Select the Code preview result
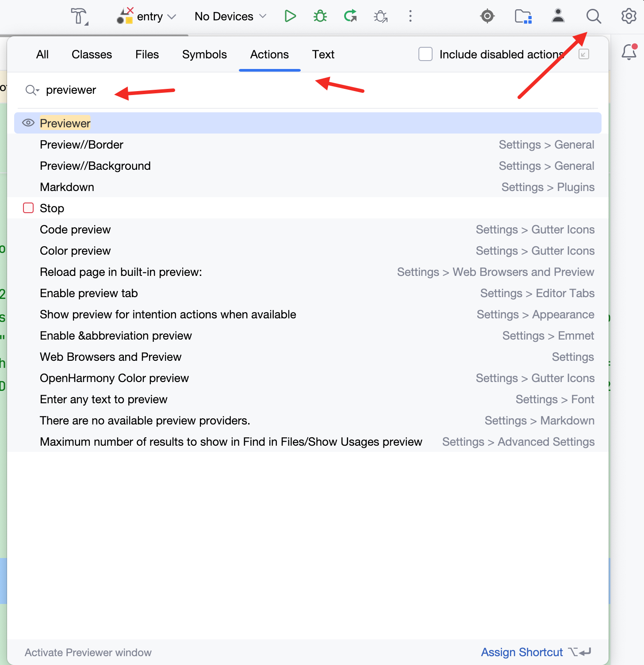 click(x=308, y=229)
